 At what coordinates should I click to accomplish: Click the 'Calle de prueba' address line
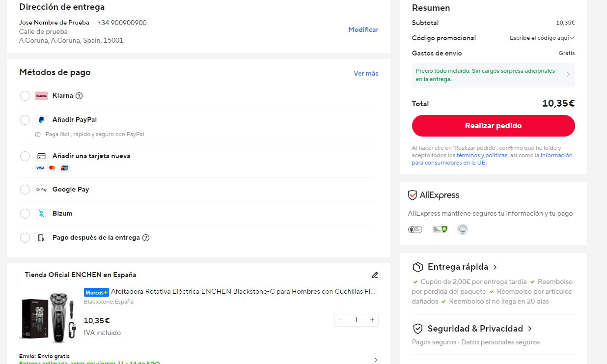pyautogui.click(x=43, y=32)
